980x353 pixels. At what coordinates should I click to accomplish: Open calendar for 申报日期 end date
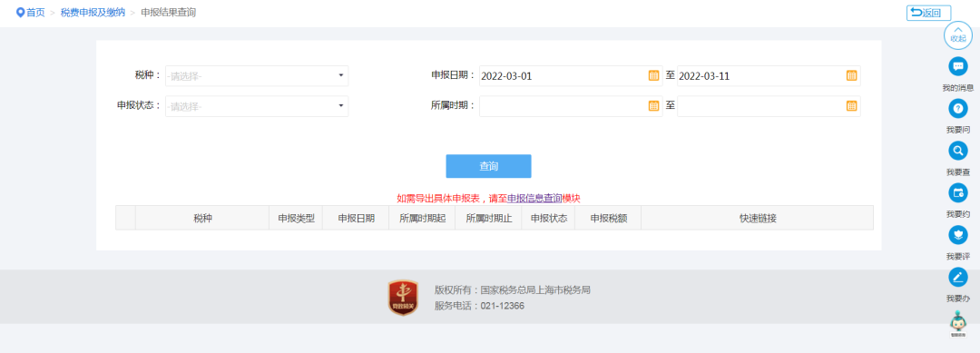(x=851, y=75)
